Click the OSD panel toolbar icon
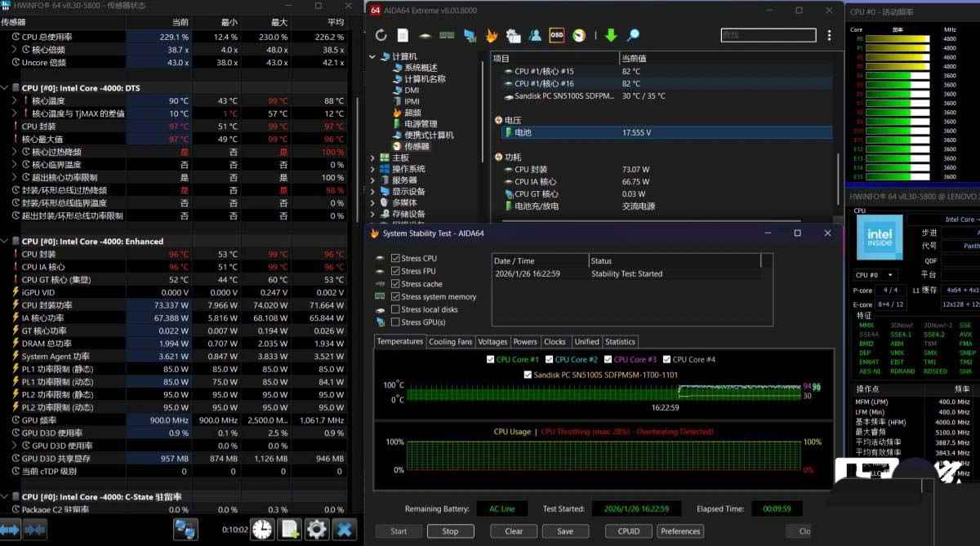Viewport: 980px width, 546px height. coord(556,35)
